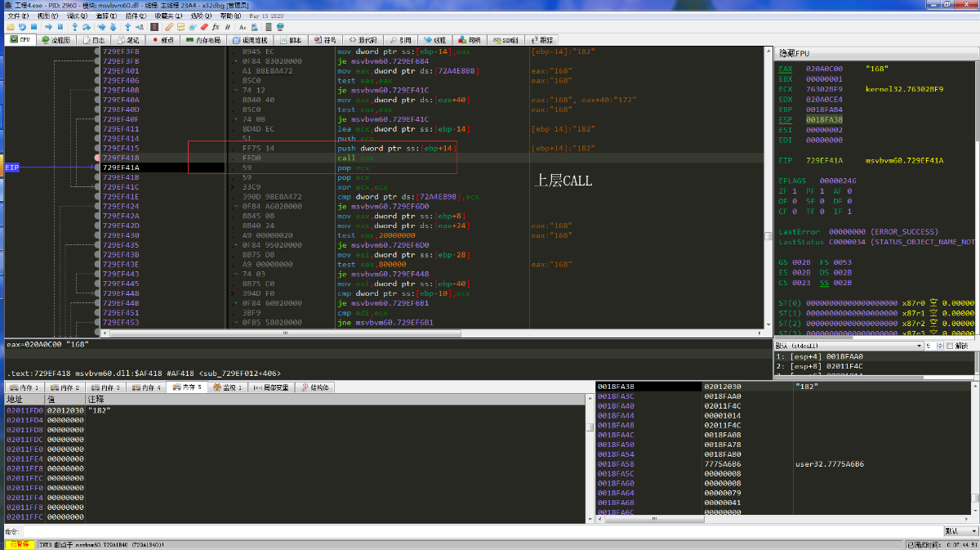The height and width of the screenshot is (550, 980).
Task: Click the open file folder icon
Action: click(11, 27)
